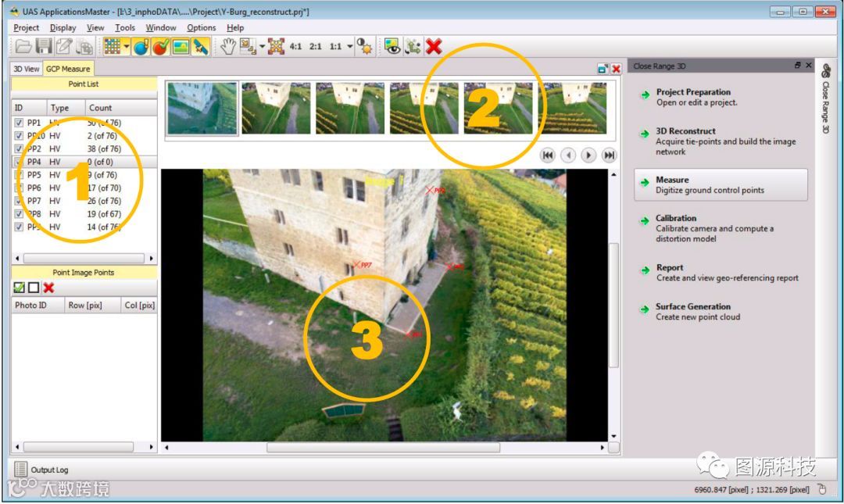The width and height of the screenshot is (844, 504).
Task: Set zoom level to 2:1
Action: (x=316, y=47)
